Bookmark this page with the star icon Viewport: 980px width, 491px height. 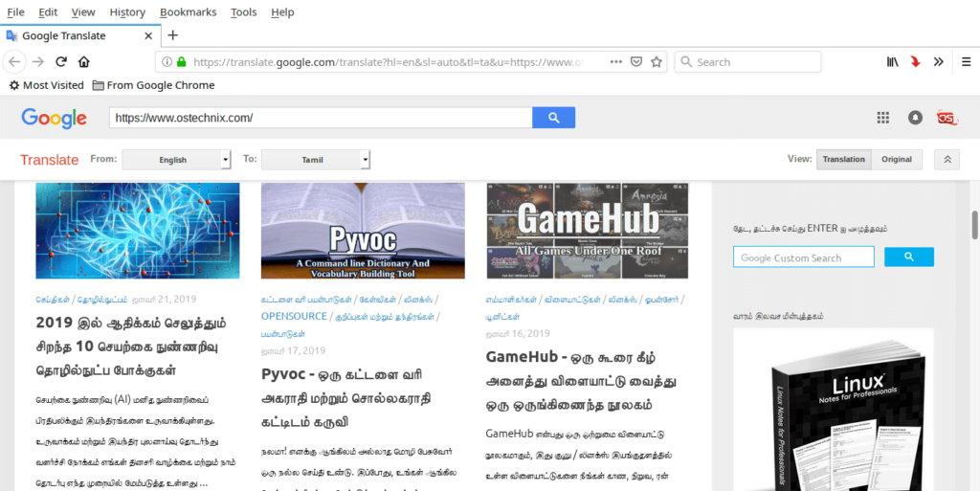657,61
